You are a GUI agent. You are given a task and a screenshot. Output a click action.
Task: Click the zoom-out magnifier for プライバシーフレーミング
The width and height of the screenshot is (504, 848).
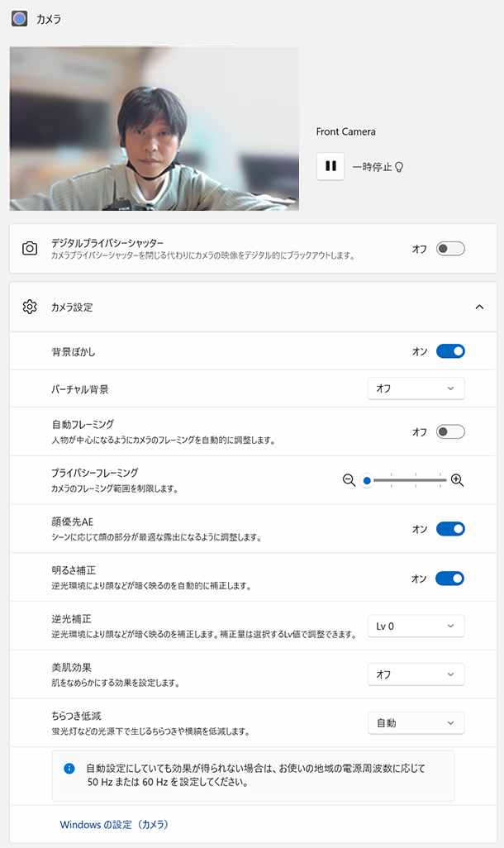pyautogui.click(x=349, y=480)
